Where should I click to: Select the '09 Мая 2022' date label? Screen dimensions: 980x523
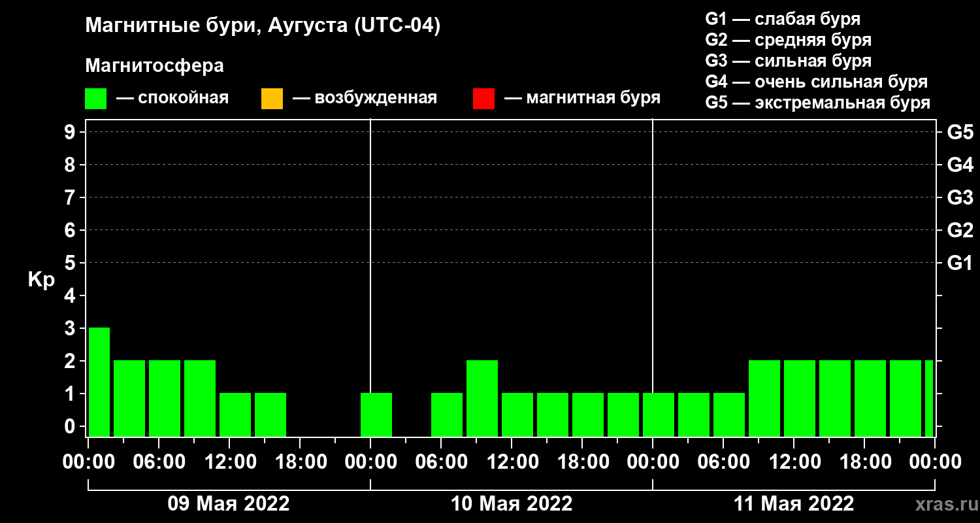click(x=229, y=503)
